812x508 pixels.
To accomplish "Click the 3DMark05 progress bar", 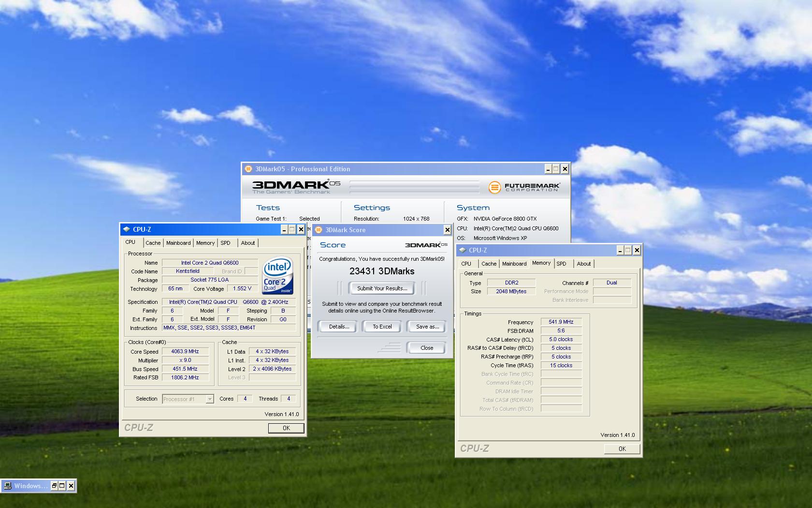I will tap(414, 187).
